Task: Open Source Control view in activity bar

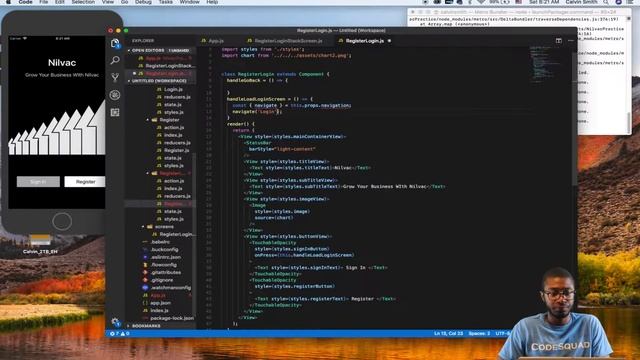Action: [x=115, y=78]
